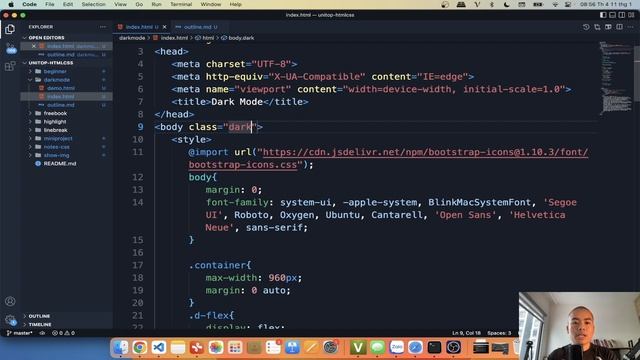Open the editor's more actions ellipsis
The height and width of the screenshot is (360, 640).
631,27
